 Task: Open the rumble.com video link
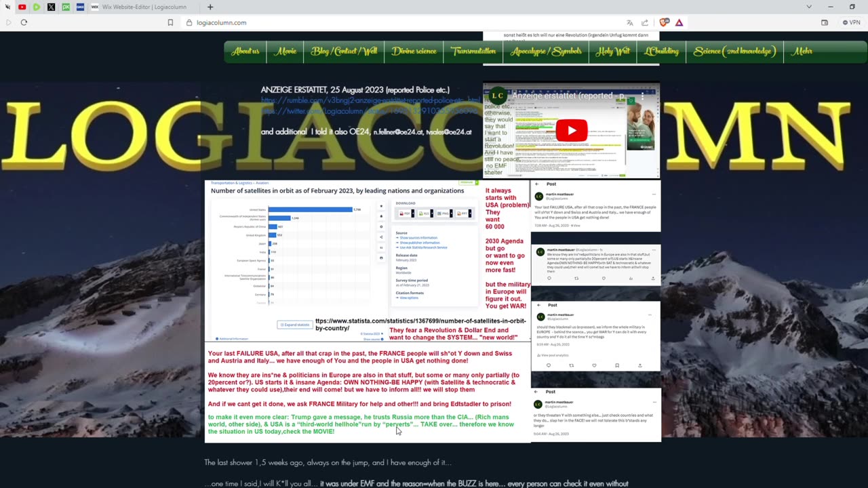[370, 100]
